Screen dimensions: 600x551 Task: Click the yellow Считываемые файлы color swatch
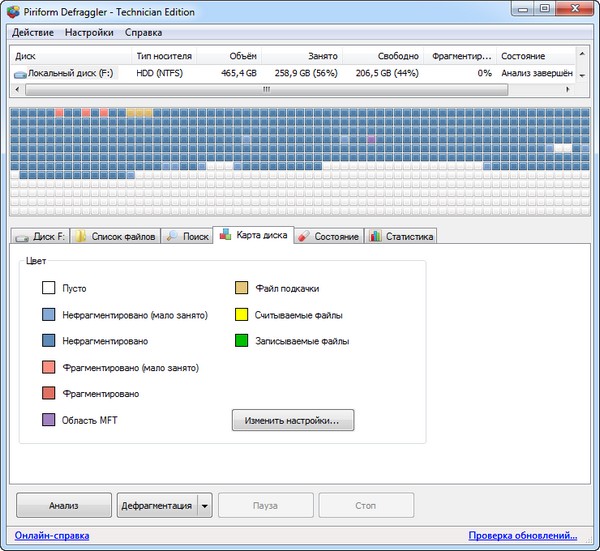(x=241, y=315)
